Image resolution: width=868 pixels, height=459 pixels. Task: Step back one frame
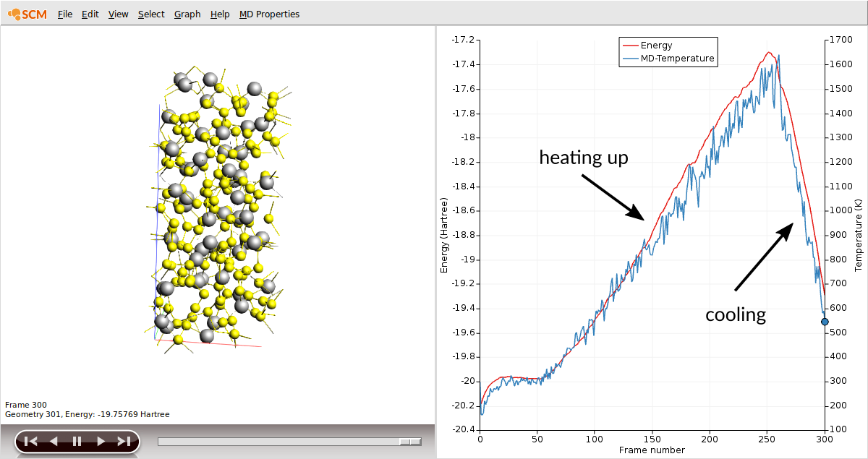pyautogui.click(x=54, y=441)
